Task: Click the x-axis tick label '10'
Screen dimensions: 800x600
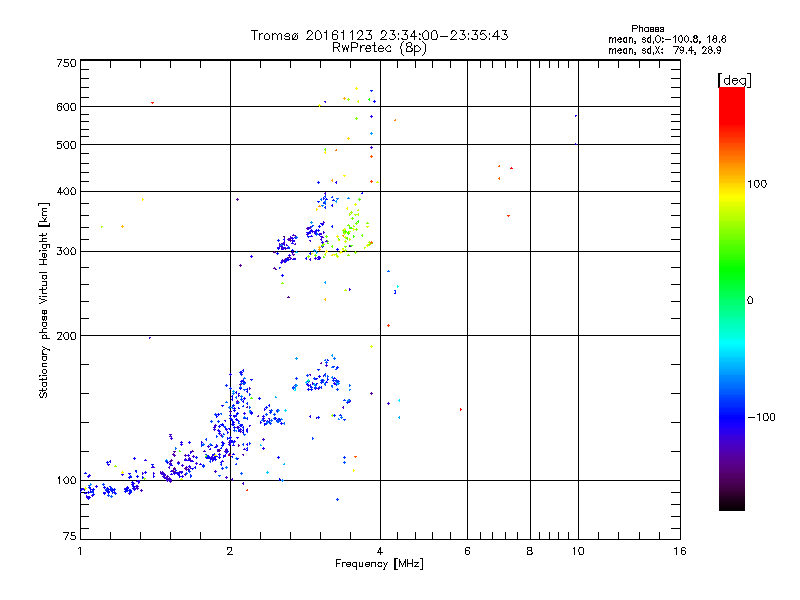Action: pyautogui.click(x=578, y=551)
